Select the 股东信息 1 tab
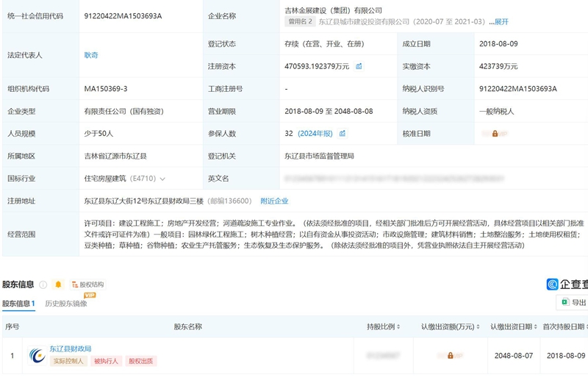This screenshot has width=588, height=386. coord(18,304)
